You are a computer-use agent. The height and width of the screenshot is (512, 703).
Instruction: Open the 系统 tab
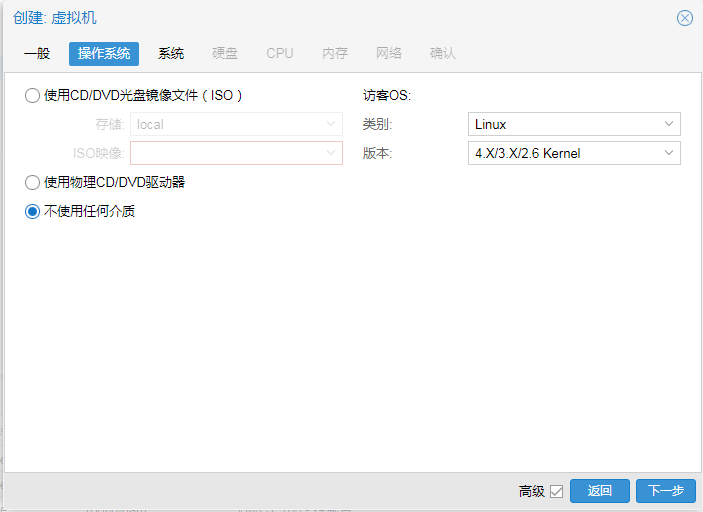point(171,53)
